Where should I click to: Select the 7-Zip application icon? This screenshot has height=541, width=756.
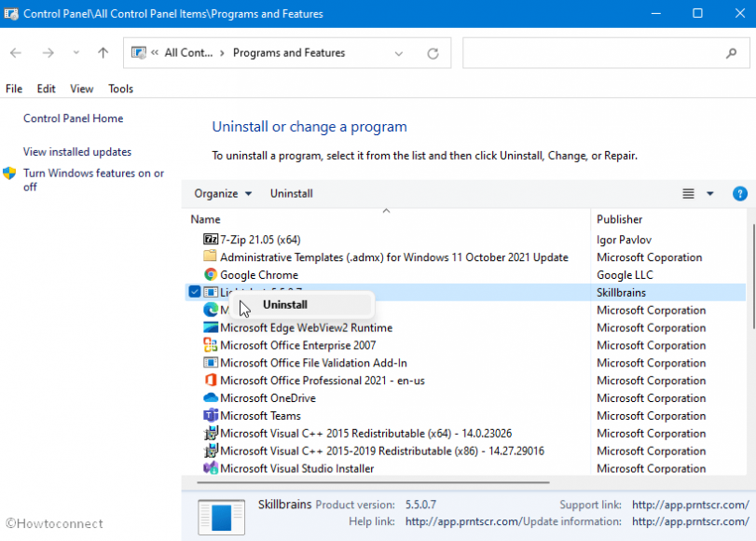[213, 240]
